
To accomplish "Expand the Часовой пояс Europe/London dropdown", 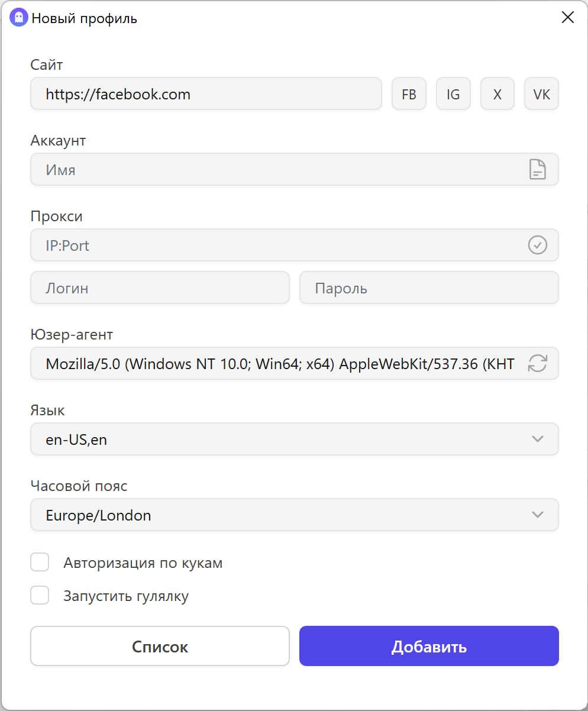I will tap(294, 515).
